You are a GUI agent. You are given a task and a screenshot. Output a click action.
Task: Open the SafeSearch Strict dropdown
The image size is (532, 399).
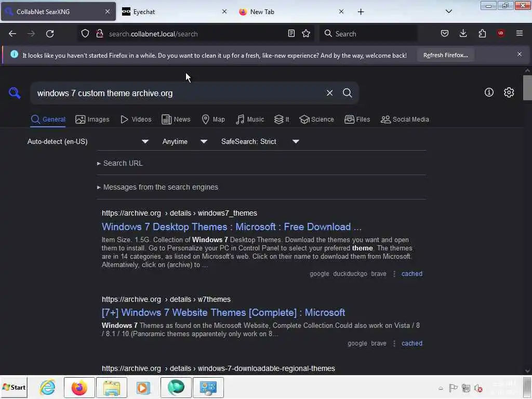pos(260,141)
